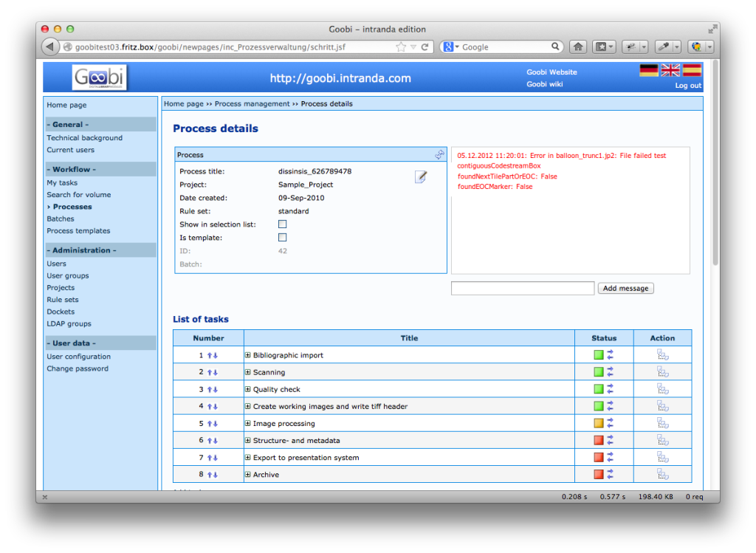Change status arrows for Image processing task

611,423
